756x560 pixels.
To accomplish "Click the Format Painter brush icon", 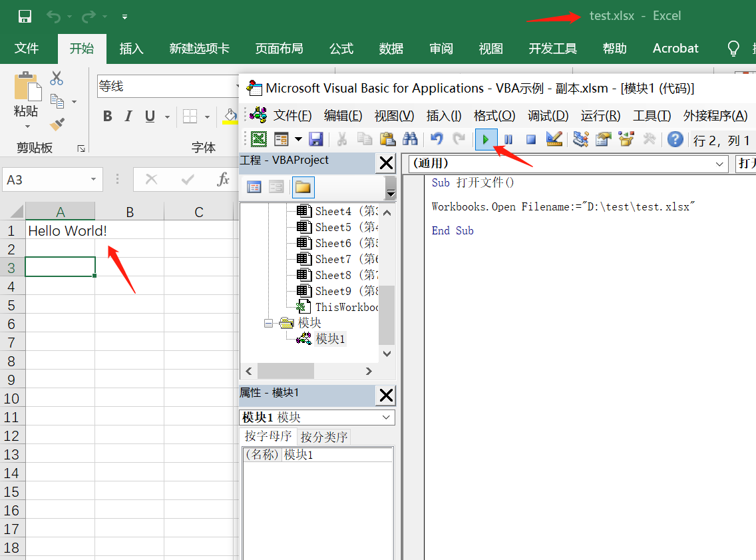I will tap(57, 124).
